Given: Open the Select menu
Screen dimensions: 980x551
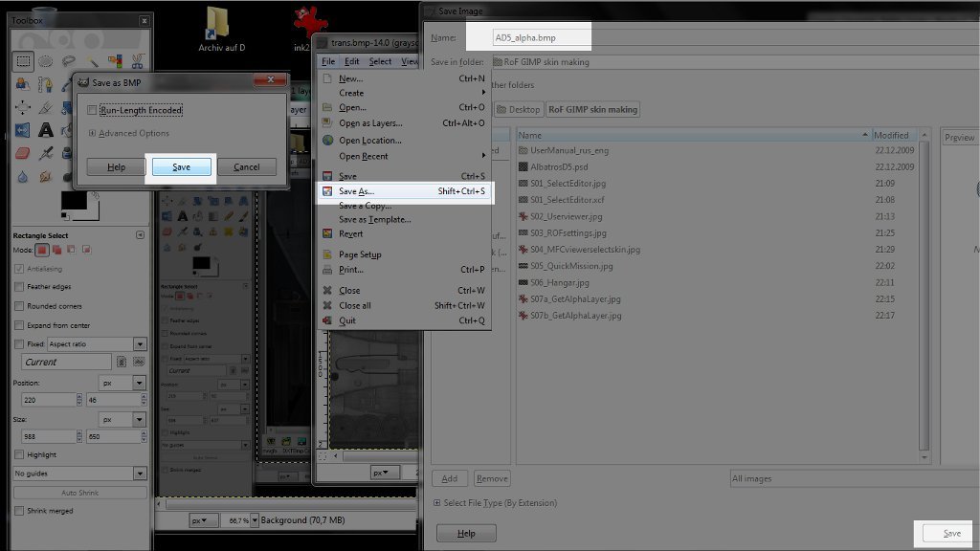Looking at the screenshot, I should pyautogui.click(x=380, y=61).
